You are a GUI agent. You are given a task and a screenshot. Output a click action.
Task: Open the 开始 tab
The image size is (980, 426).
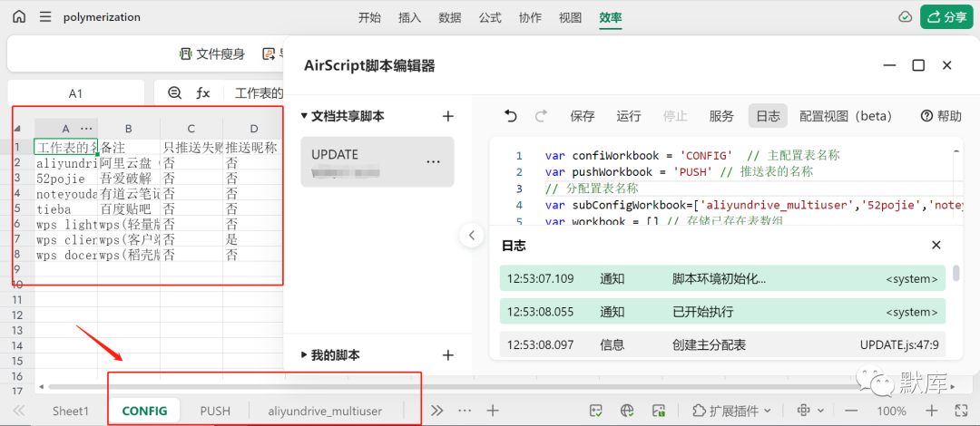pos(369,17)
